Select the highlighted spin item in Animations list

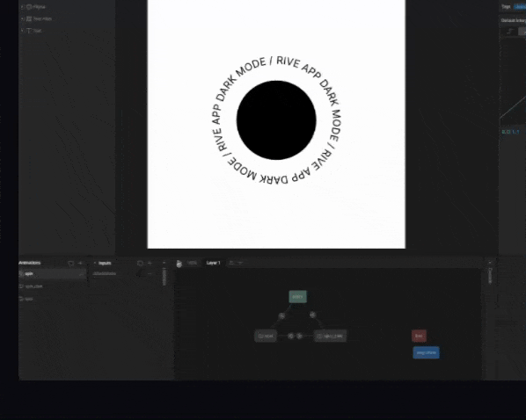[x=52, y=274]
